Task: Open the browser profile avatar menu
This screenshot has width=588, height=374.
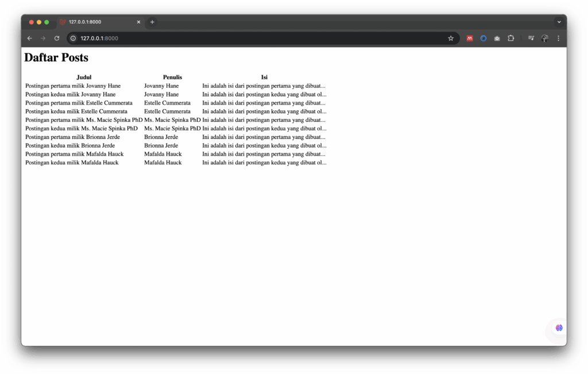Action: (544, 38)
